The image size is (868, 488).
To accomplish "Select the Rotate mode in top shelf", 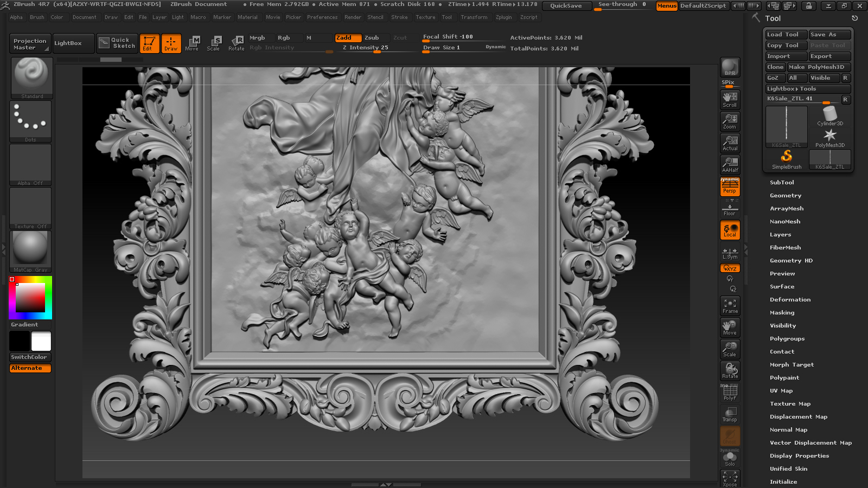I will point(236,43).
